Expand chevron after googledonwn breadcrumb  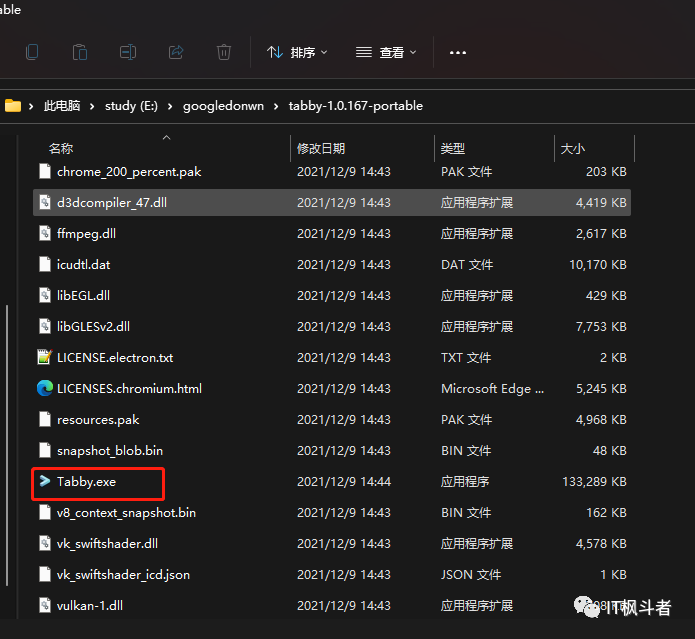pos(276,106)
